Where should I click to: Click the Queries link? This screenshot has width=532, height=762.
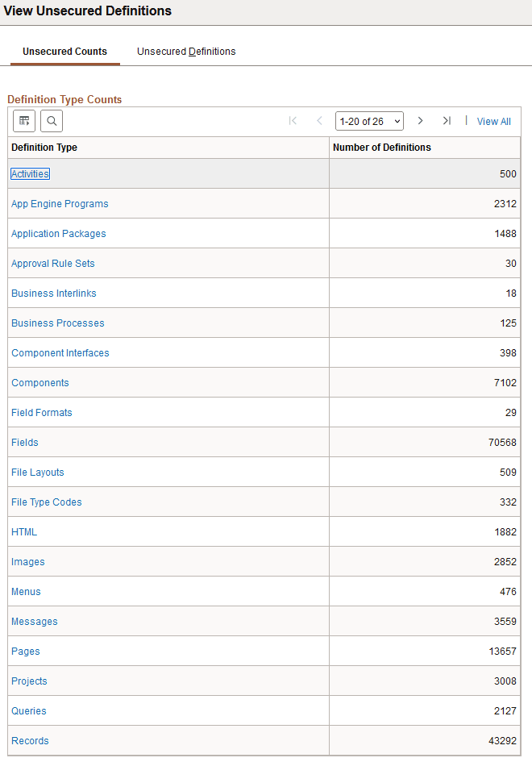[28, 710]
